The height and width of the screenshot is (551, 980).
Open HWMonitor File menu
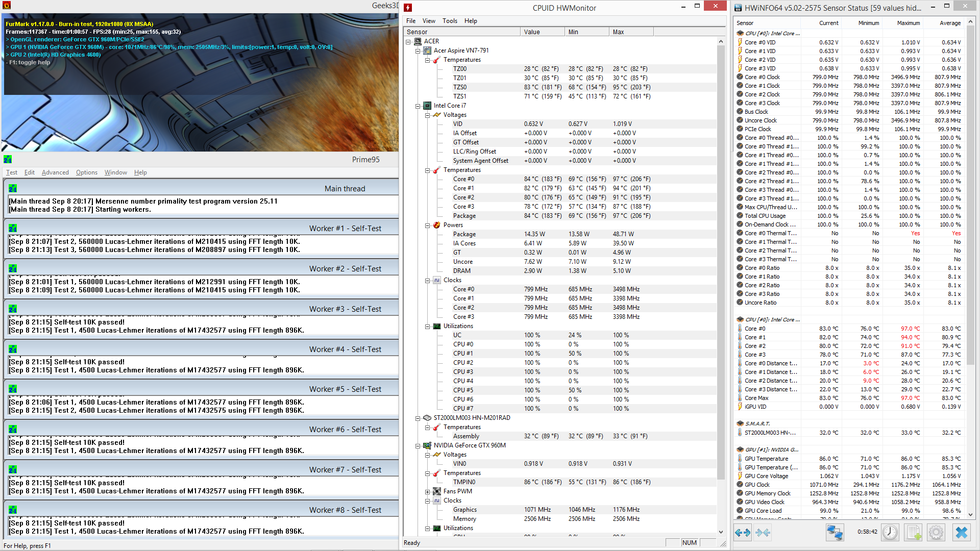point(411,21)
